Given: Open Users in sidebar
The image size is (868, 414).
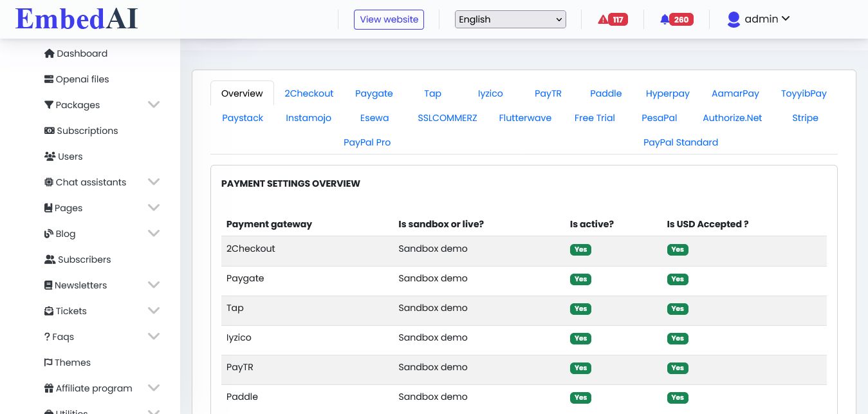Looking at the screenshot, I should point(70,156).
